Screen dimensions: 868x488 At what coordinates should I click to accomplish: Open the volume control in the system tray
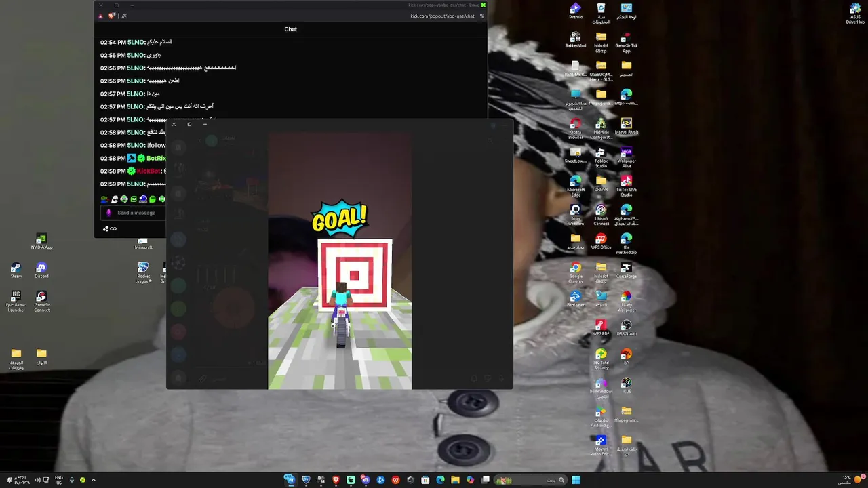37,480
